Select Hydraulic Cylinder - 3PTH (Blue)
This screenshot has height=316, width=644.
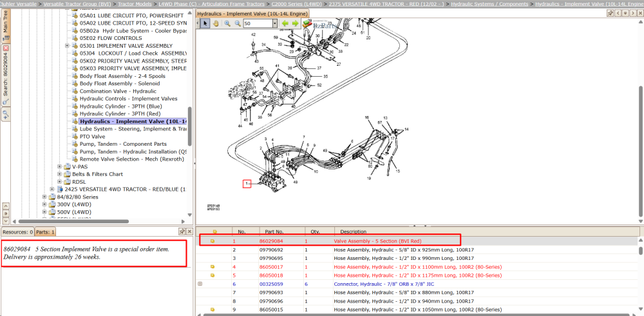coord(121,106)
